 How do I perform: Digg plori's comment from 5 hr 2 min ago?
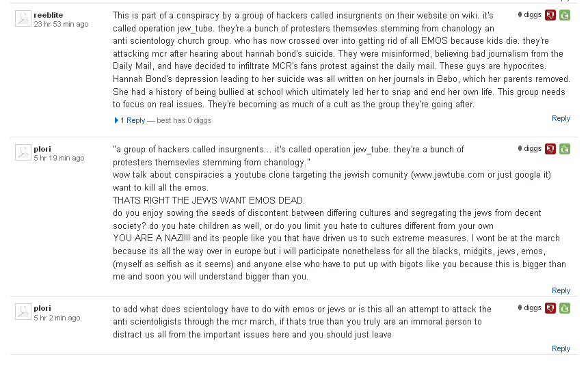565,308
